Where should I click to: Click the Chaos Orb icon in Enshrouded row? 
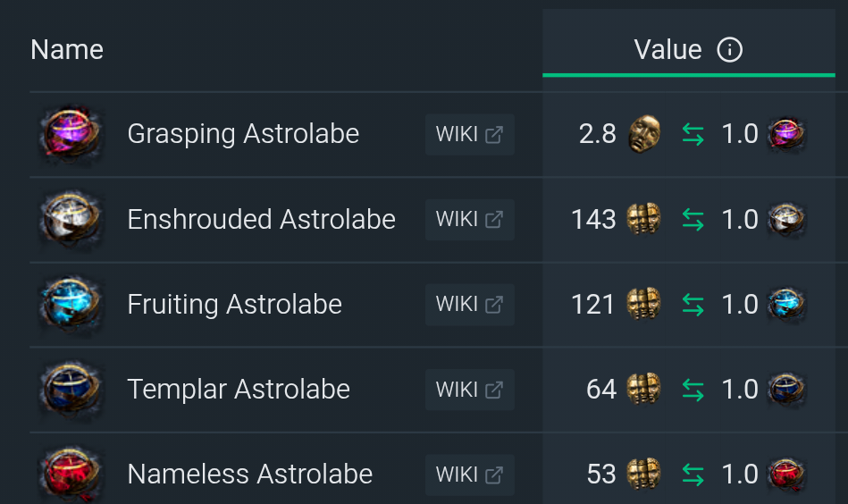(x=643, y=220)
